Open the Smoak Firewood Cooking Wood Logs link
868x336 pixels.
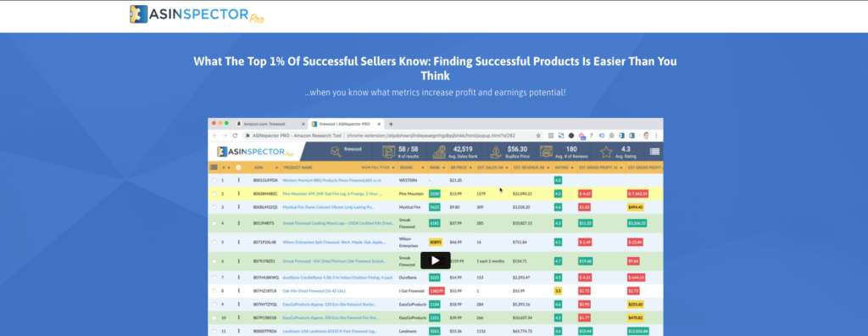(x=337, y=223)
